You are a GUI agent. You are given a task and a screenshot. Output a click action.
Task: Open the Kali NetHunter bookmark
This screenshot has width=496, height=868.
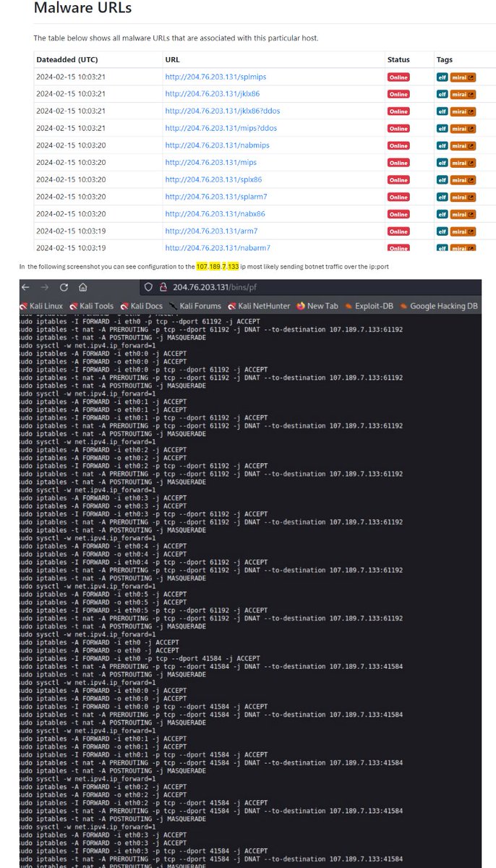pyautogui.click(x=259, y=306)
